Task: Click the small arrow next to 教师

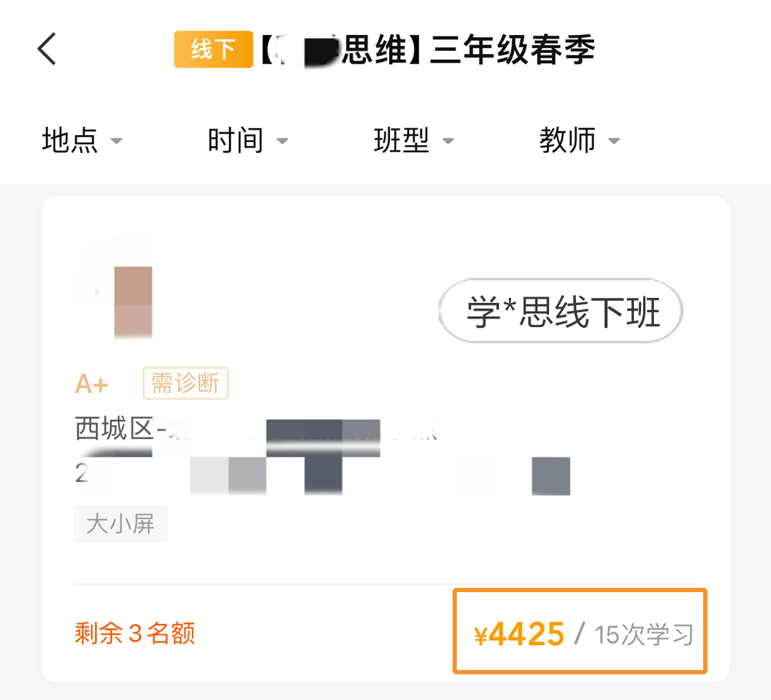Action: 614,141
